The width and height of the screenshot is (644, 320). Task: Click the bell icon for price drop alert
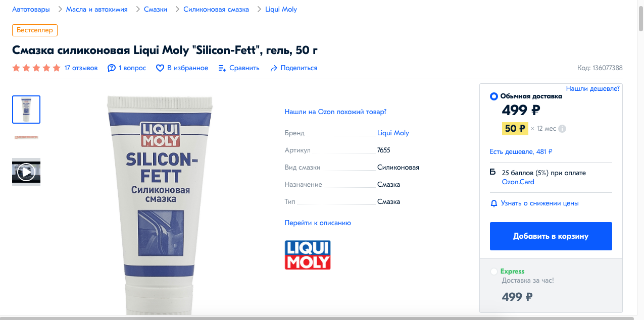tap(494, 203)
